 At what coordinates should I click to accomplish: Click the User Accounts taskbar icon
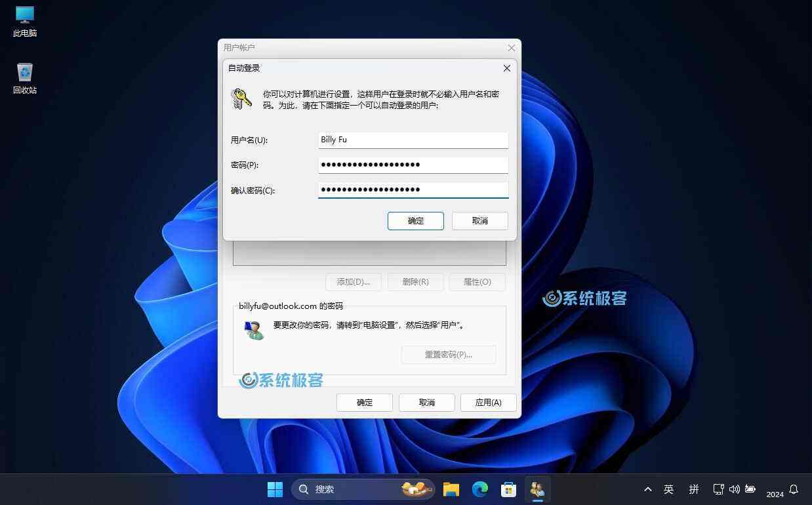pos(538,489)
